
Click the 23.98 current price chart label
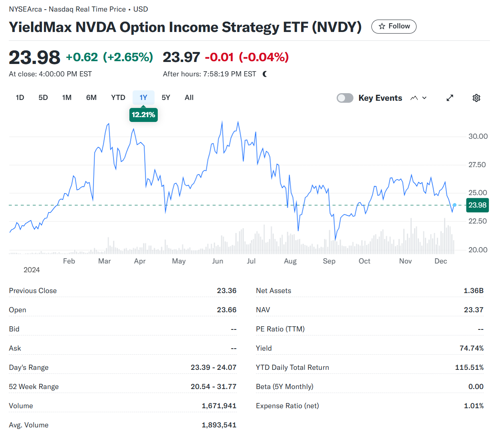click(477, 205)
